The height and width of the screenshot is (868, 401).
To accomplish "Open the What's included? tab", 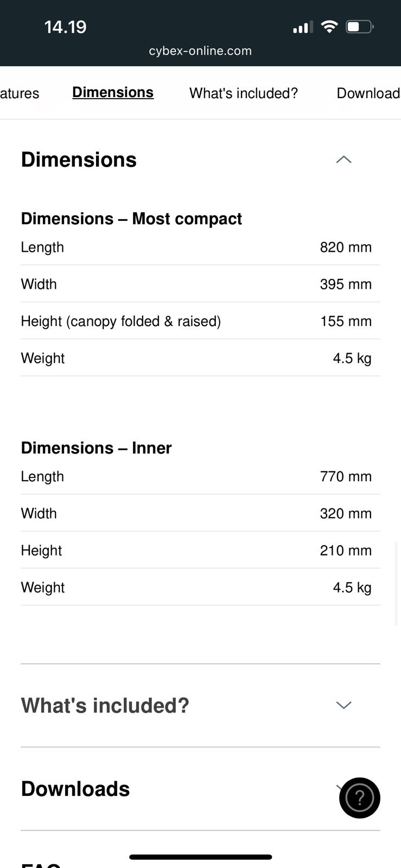I will [x=243, y=93].
